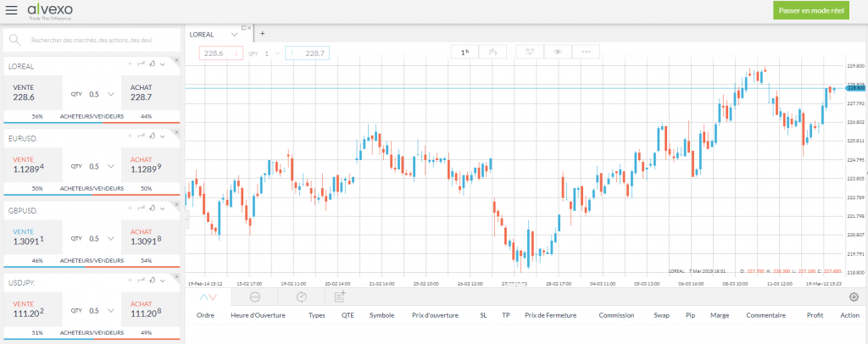The image size is (868, 344).
Task: Sell EURUSD at VENTE 1.12894
Action: (33, 164)
